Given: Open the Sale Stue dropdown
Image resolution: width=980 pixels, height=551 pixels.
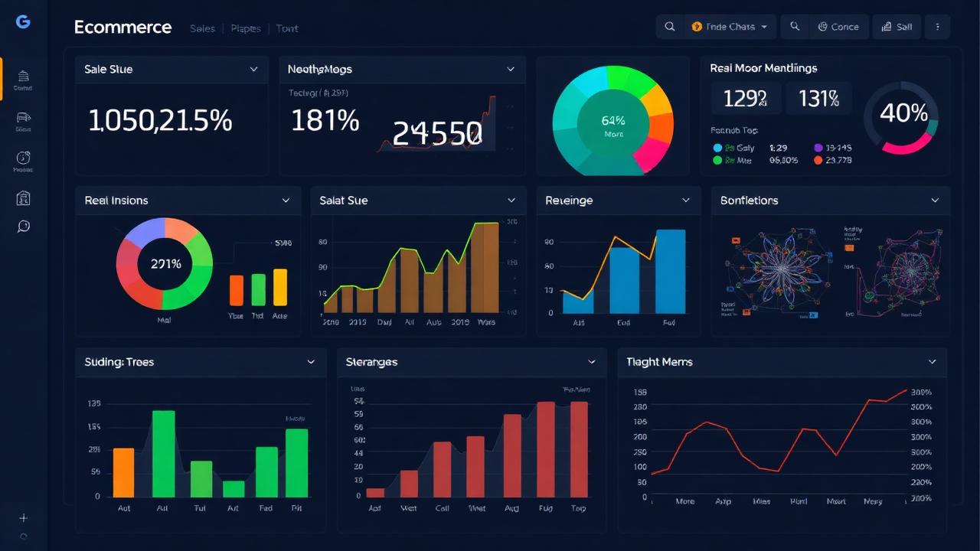Looking at the screenshot, I should pos(253,69).
